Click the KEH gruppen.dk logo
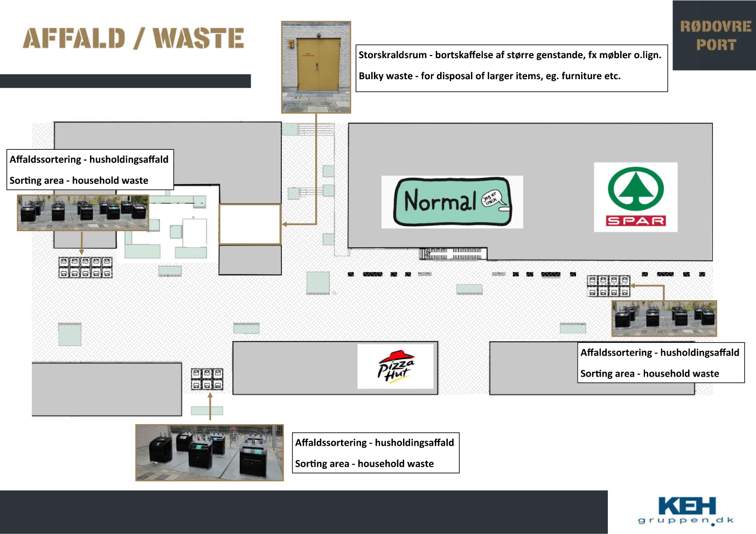The width and height of the screenshot is (756, 534). pyautogui.click(x=686, y=511)
